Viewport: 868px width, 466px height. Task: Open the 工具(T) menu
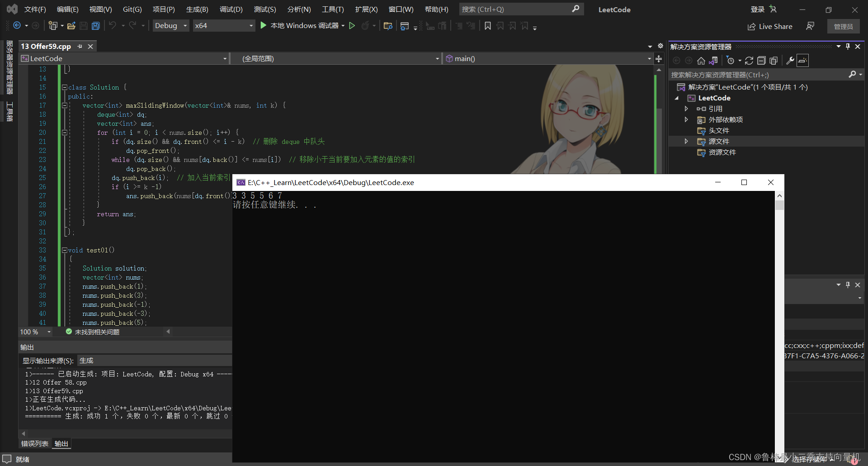(x=332, y=9)
